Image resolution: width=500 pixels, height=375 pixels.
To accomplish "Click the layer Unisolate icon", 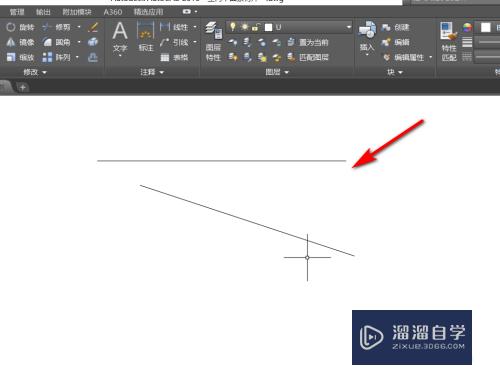I will point(247,57).
